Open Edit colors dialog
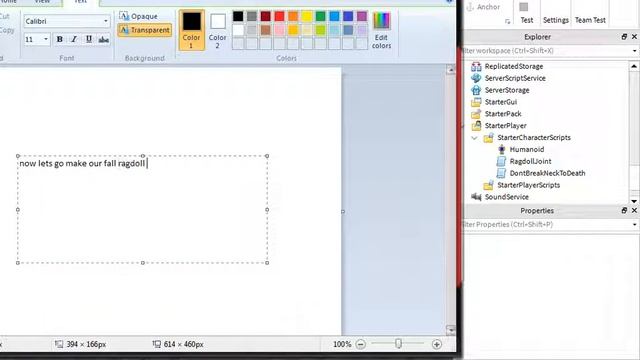 (381, 31)
